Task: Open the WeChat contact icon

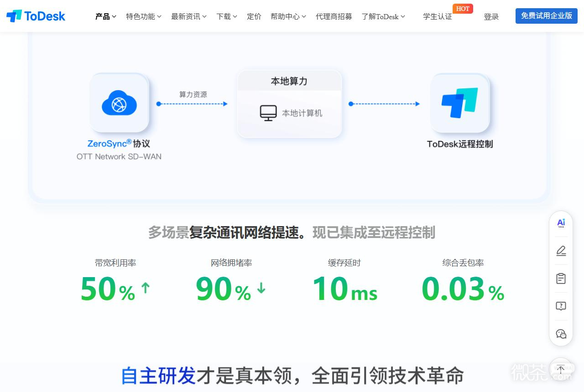Action: pos(561,334)
